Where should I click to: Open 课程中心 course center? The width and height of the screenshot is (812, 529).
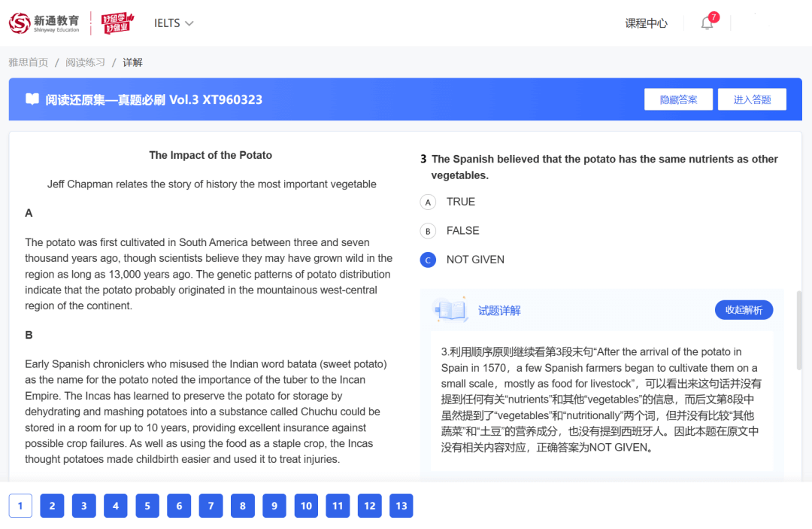click(x=646, y=23)
